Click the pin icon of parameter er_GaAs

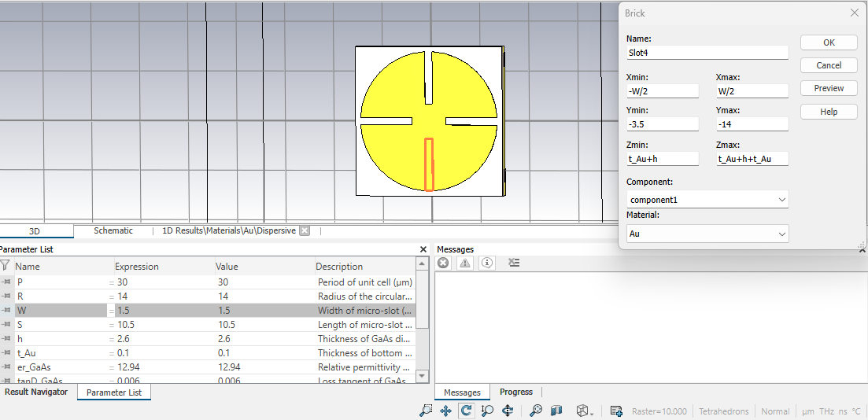[6, 367]
